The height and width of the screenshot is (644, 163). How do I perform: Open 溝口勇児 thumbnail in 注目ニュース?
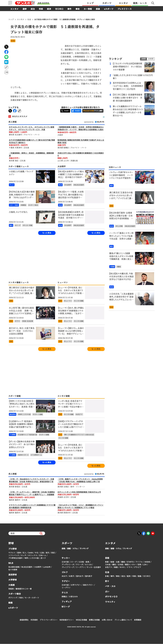[x=145, y=198]
